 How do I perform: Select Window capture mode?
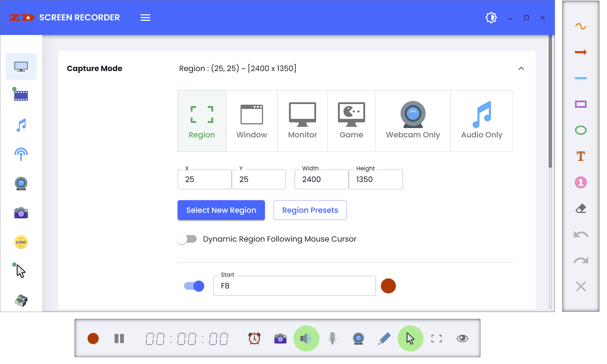252,121
